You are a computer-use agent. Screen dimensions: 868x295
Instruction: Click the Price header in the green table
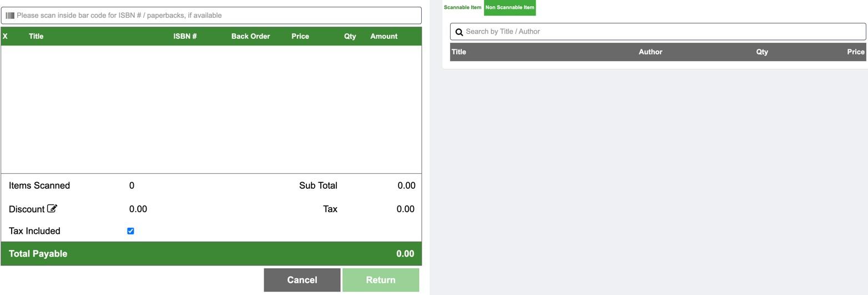pos(300,36)
